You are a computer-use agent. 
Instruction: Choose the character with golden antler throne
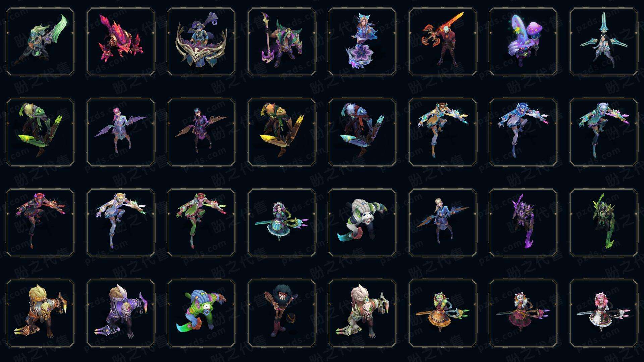tap(201, 42)
